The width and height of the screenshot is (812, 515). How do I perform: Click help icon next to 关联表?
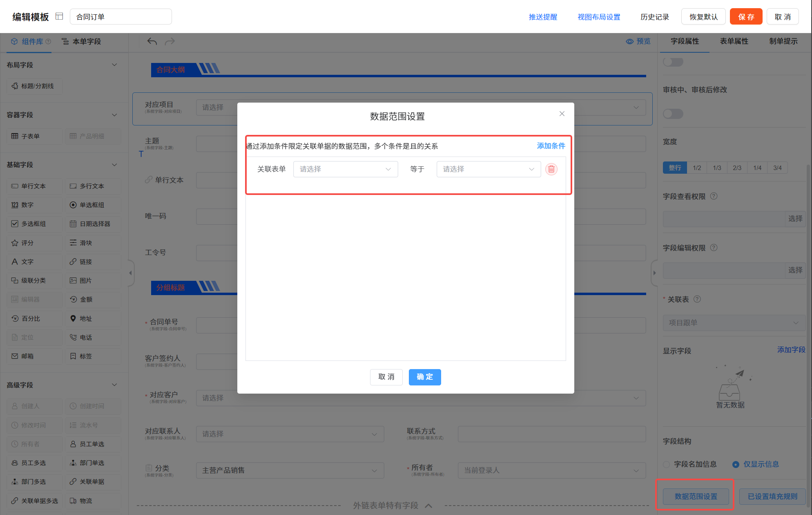pos(697,299)
